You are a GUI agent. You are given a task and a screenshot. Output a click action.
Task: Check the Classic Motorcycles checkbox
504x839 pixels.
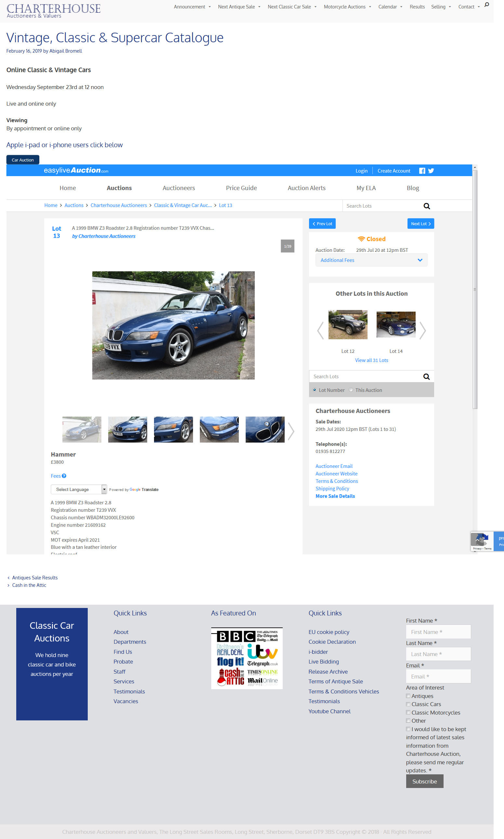coord(408,712)
